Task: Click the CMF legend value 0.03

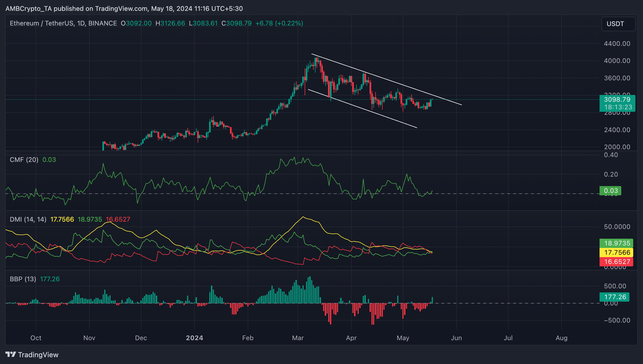Action: [x=49, y=160]
